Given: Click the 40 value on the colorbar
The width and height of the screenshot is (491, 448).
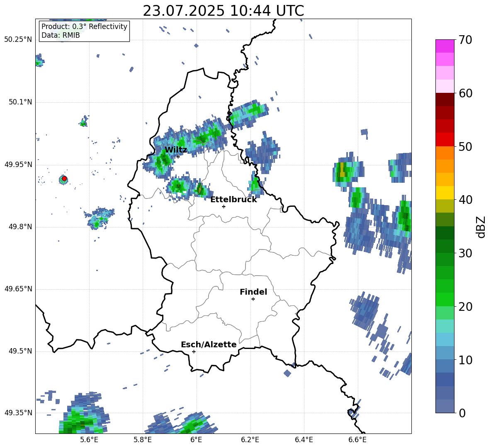Looking at the screenshot, I should (x=465, y=200).
